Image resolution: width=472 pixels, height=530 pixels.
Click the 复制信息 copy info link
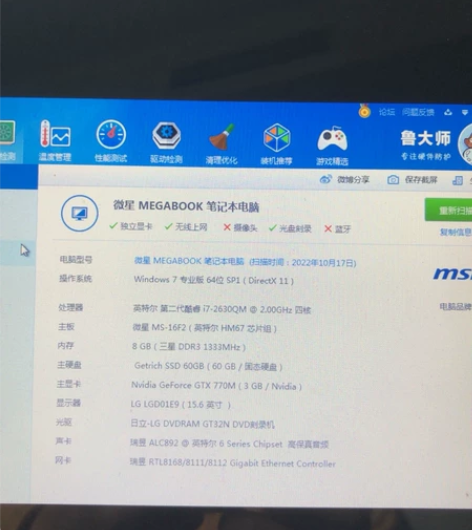click(455, 232)
